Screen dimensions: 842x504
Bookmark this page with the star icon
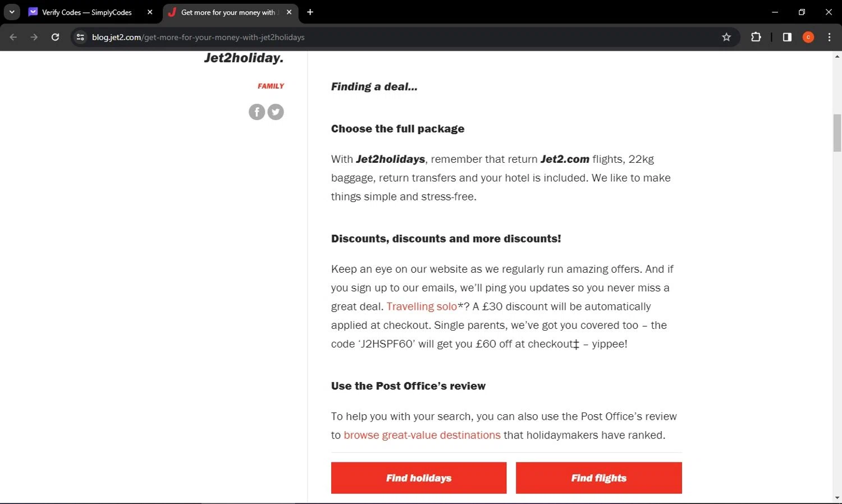coord(726,37)
